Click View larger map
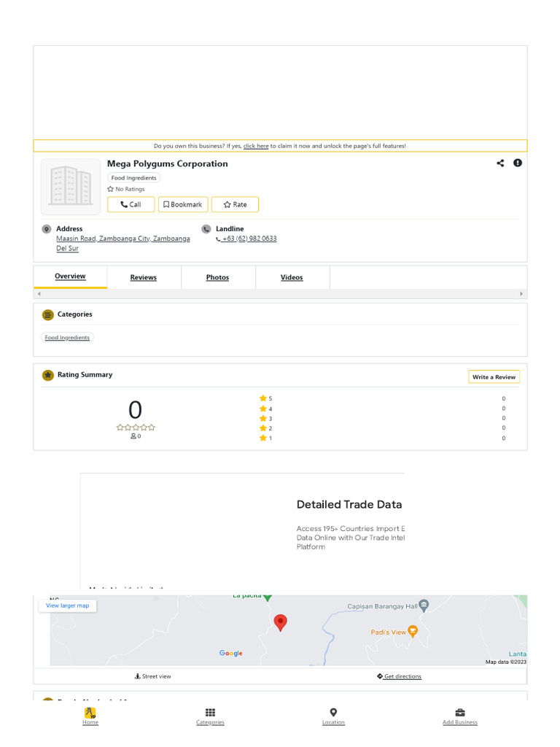Screen dimensions: 560x747 (x=68, y=605)
